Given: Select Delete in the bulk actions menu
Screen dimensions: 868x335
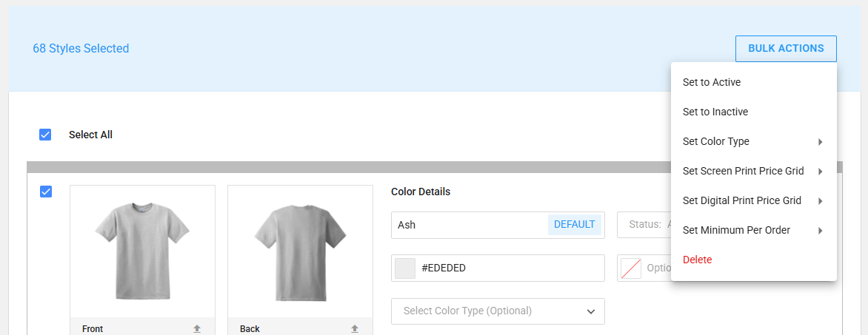Looking at the screenshot, I should point(697,260).
